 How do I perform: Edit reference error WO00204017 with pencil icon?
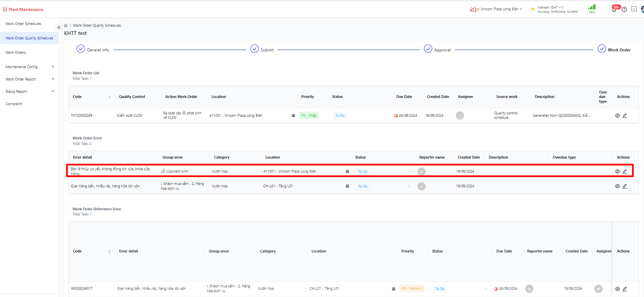(x=624, y=289)
